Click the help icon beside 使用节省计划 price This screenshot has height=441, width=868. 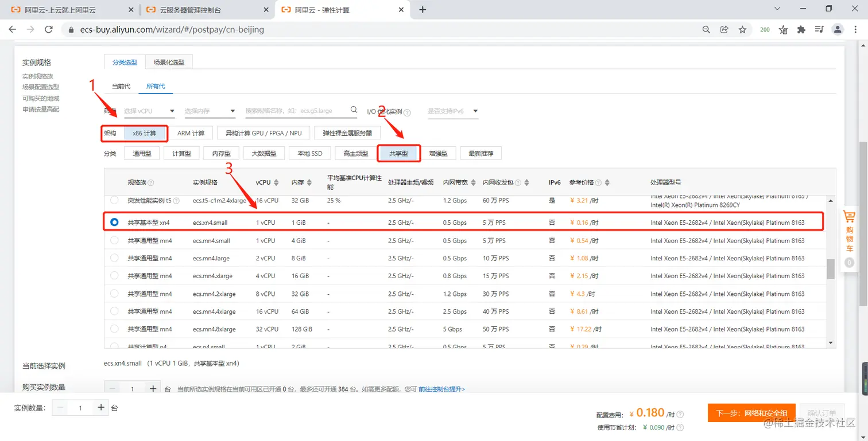[x=680, y=427]
